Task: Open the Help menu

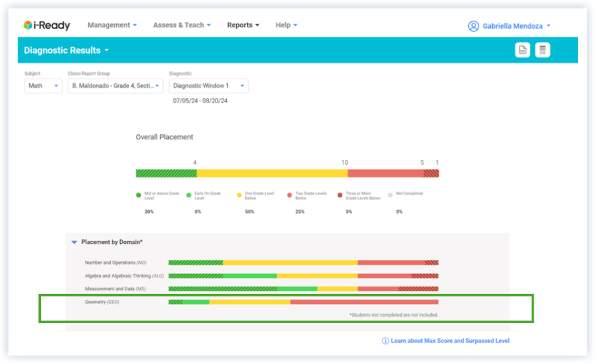Action: tap(286, 25)
